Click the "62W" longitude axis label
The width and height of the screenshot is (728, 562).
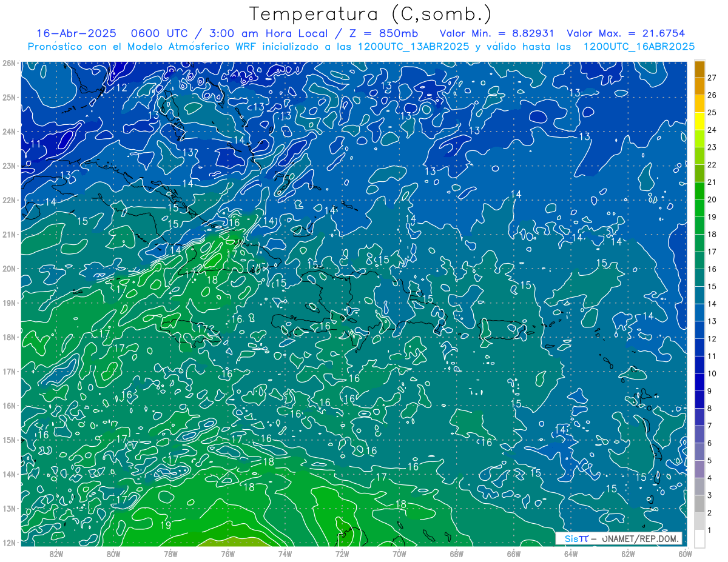click(628, 554)
